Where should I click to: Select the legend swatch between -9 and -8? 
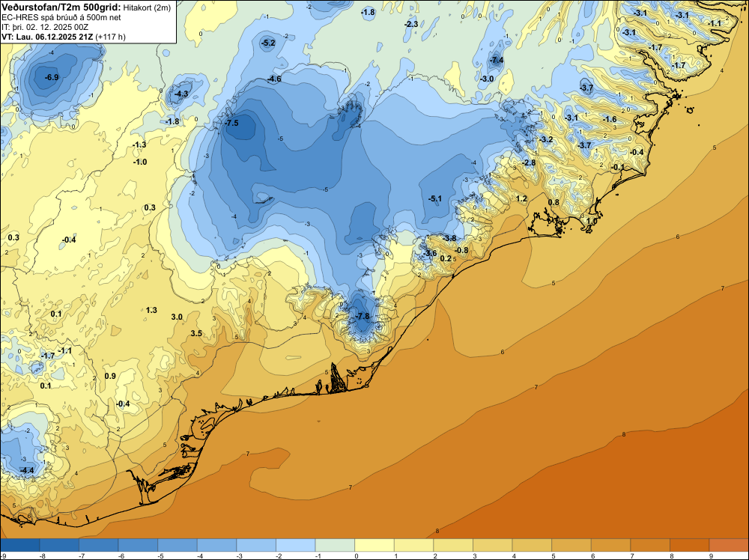[x=20, y=545]
